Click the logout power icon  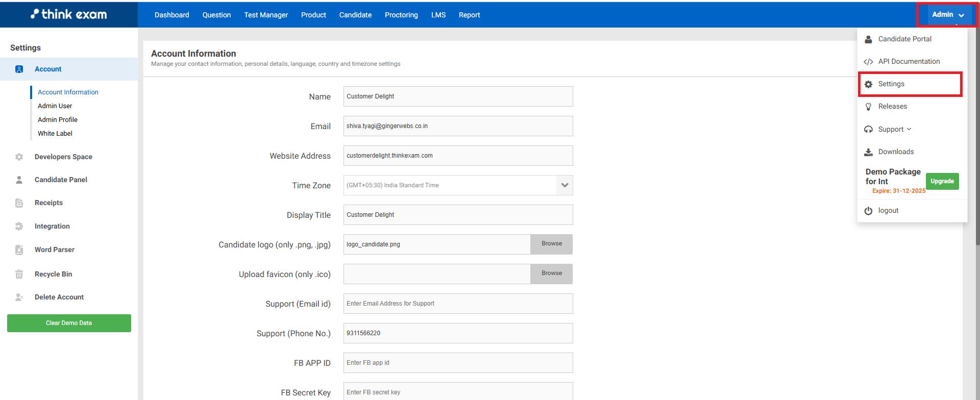point(868,211)
